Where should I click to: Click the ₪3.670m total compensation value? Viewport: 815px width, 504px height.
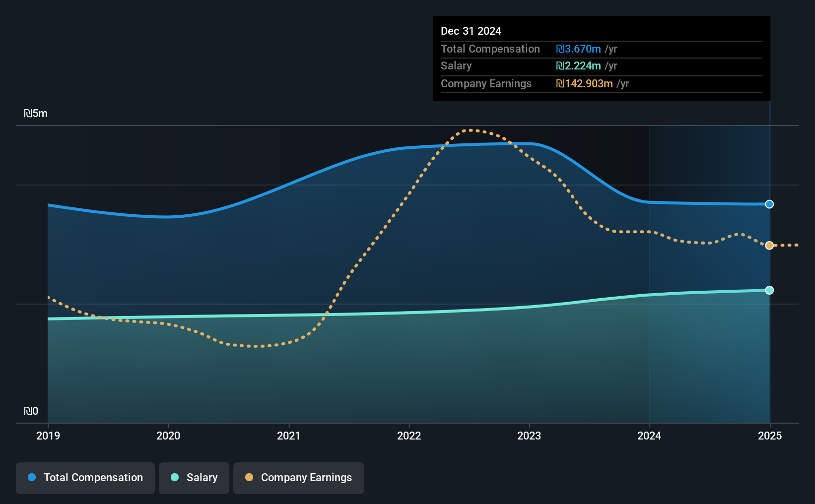578,49
